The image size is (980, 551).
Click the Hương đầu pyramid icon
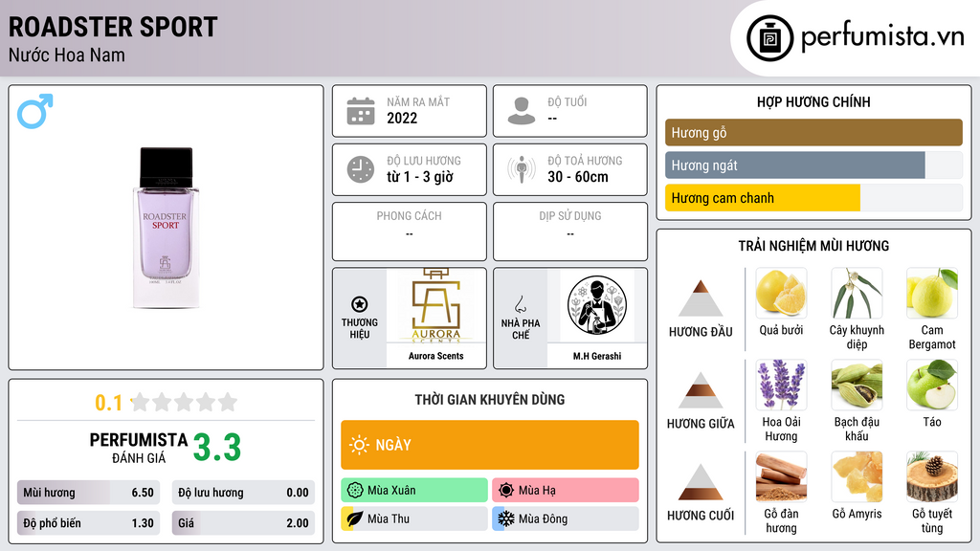coord(701,298)
